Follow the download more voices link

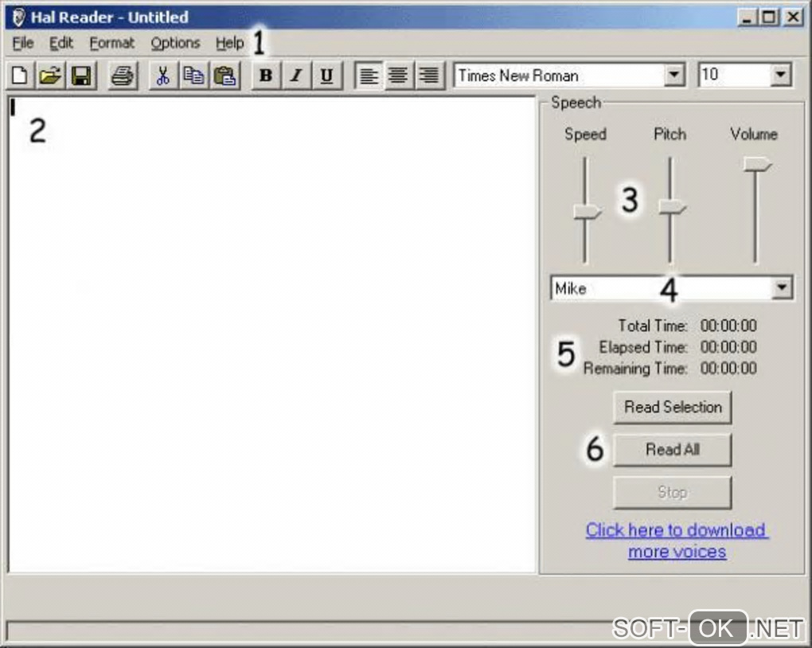click(x=677, y=541)
